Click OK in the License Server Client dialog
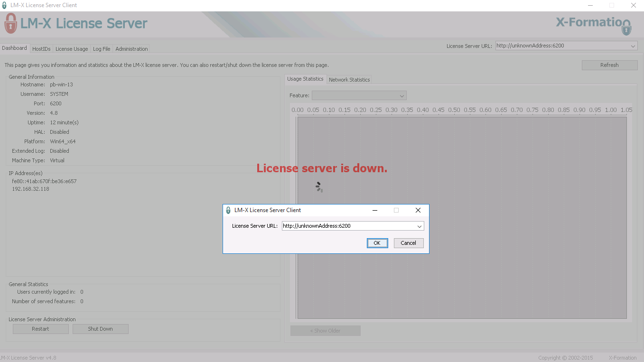 (377, 243)
